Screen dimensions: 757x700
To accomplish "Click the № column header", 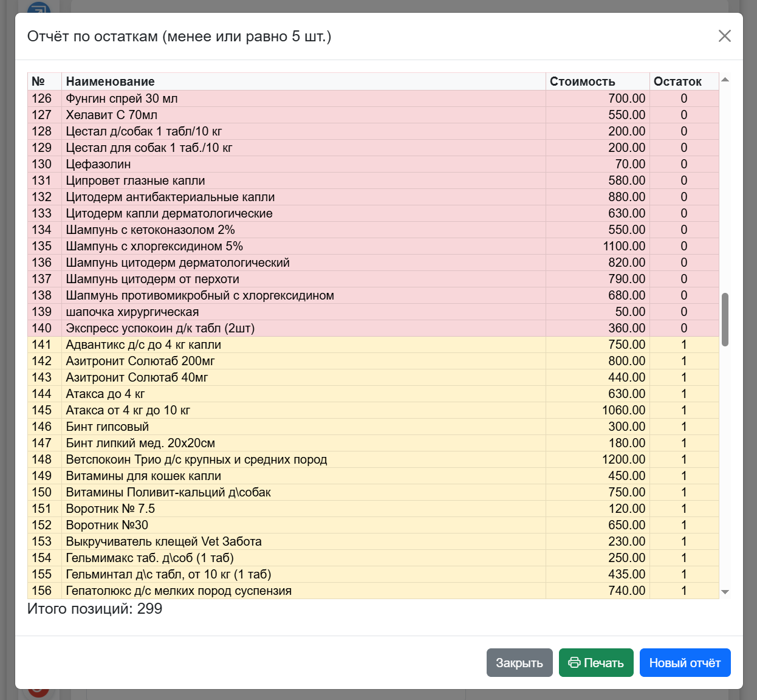I will (45, 81).
